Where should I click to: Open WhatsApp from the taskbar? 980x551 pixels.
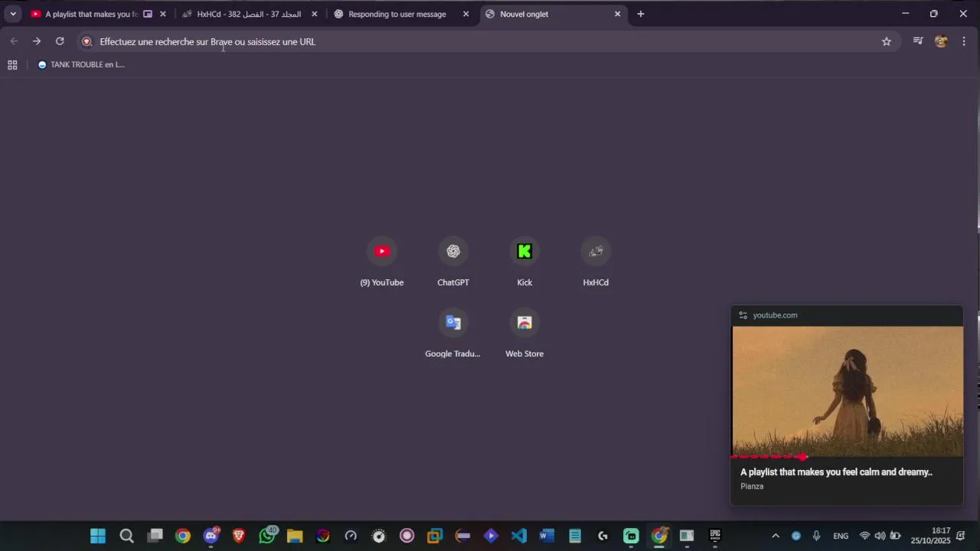(267, 536)
